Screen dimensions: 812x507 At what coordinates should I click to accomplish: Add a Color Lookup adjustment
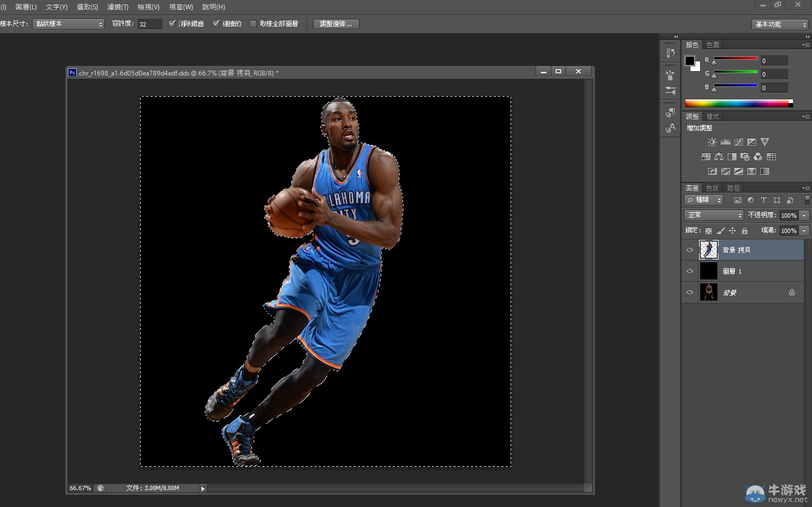click(x=771, y=156)
